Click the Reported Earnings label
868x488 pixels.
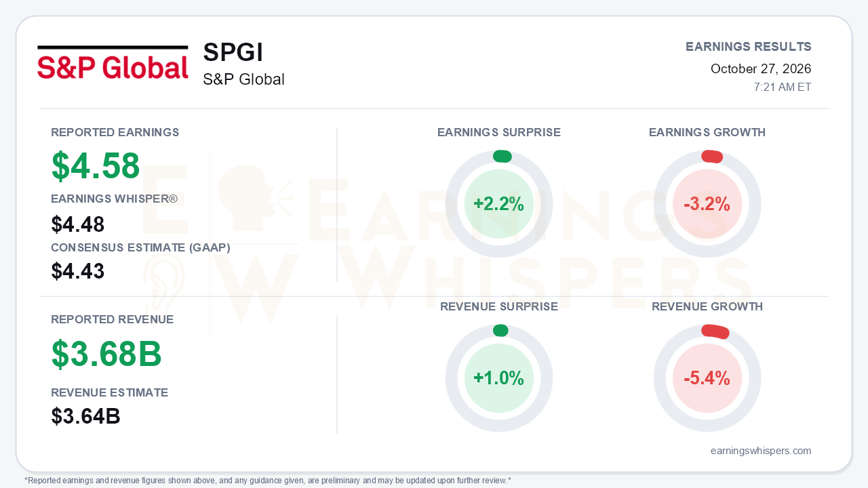click(x=115, y=132)
